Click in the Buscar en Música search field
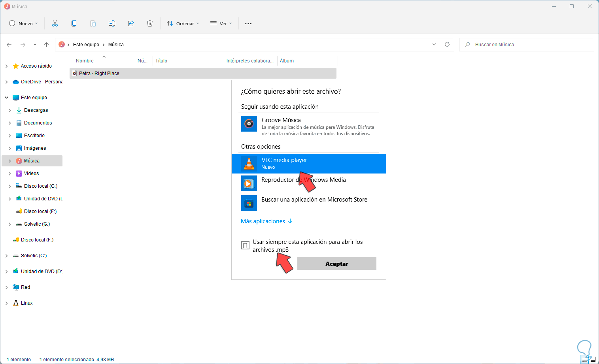Image resolution: width=599 pixels, height=364 pixels. [527, 45]
